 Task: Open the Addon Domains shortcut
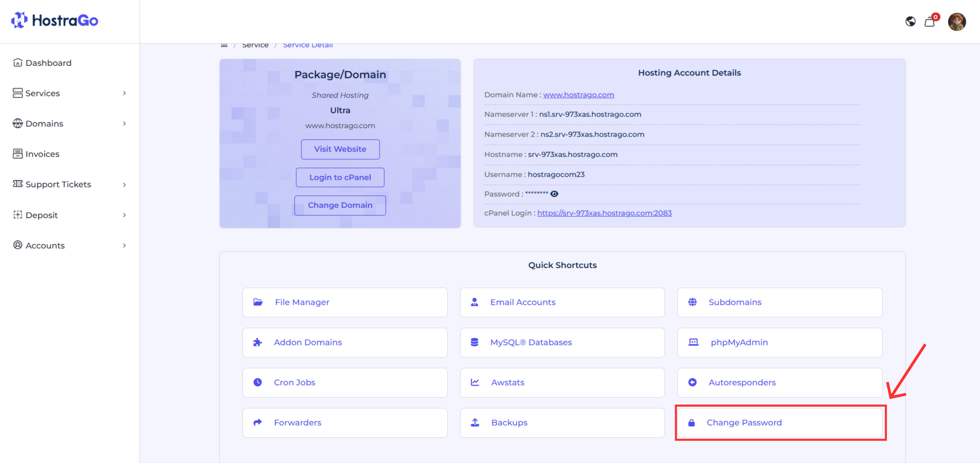[345, 343]
